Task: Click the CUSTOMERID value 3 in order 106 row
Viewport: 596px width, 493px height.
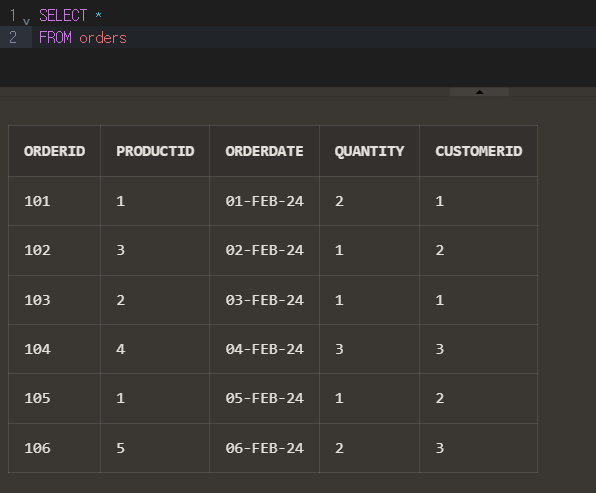Action: coord(440,448)
